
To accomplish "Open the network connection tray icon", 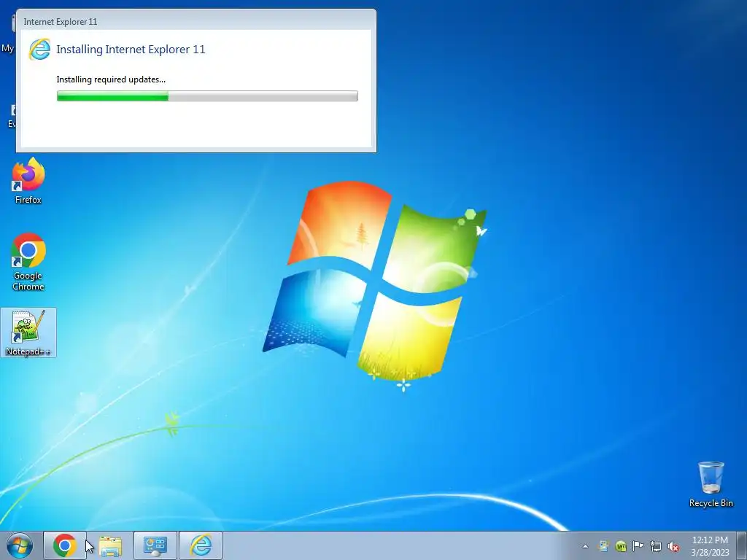I will coord(656,546).
